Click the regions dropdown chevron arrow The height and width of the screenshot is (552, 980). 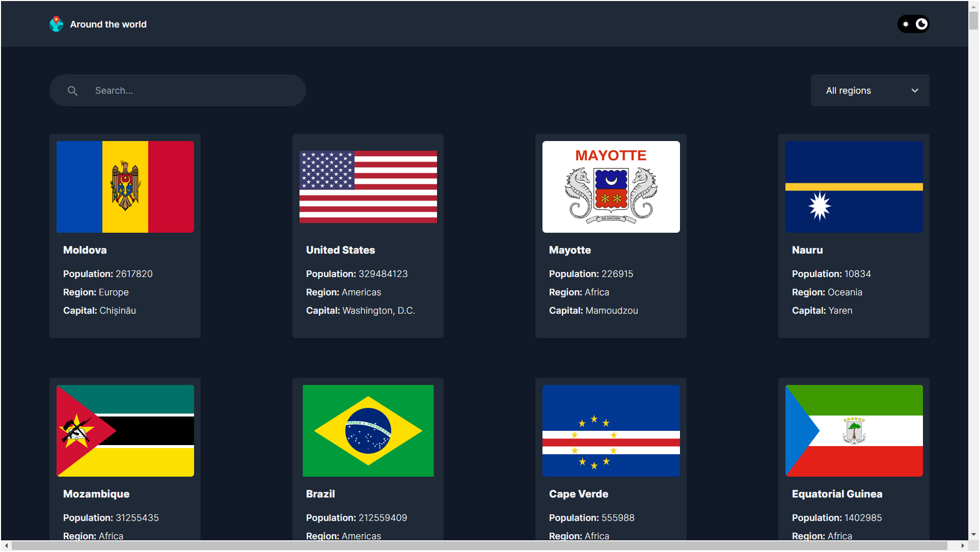(x=915, y=91)
